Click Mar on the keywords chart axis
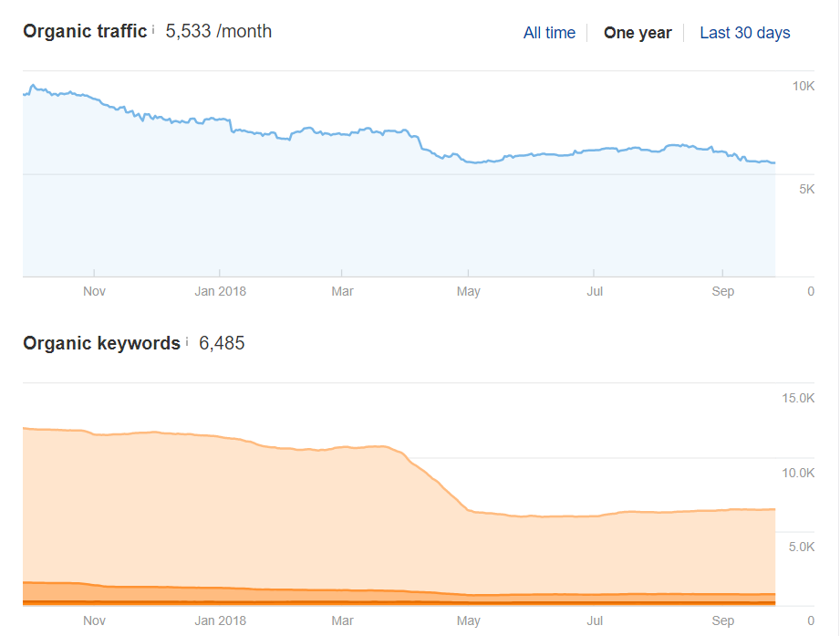The image size is (840, 636). click(x=342, y=620)
